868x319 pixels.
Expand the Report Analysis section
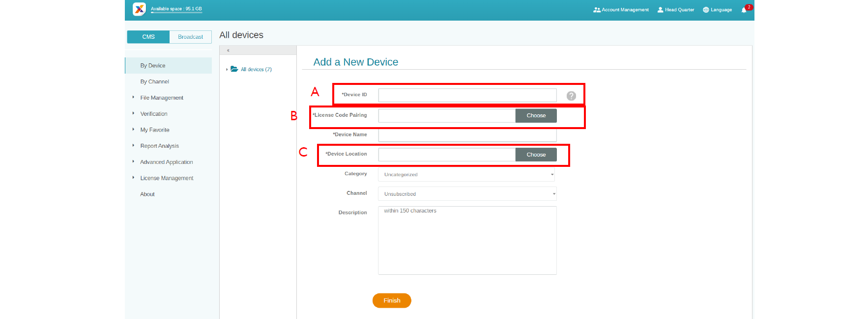(x=159, y=146)
